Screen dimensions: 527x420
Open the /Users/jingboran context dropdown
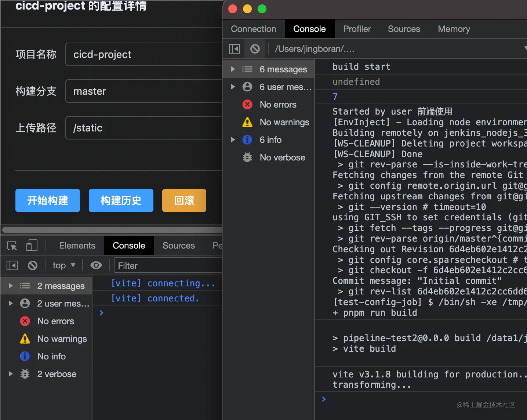(400, 49)
